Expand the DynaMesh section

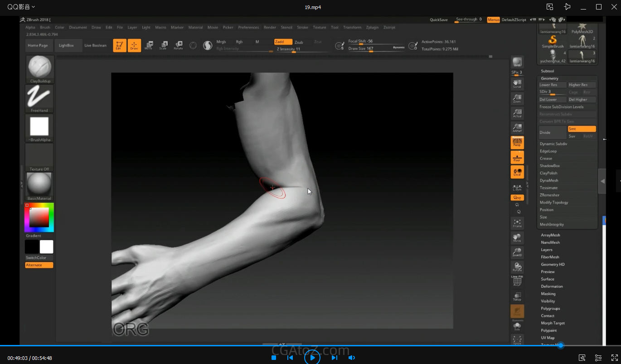coord(549,180)
